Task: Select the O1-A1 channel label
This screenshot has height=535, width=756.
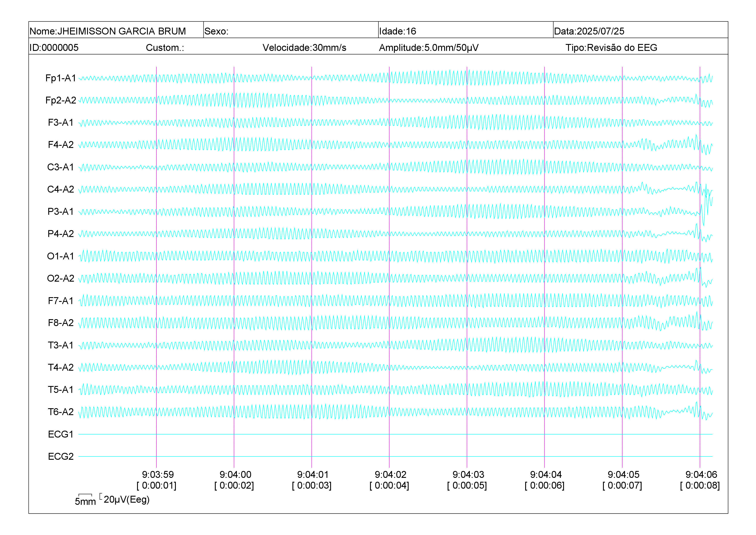Action: point(61,256)
